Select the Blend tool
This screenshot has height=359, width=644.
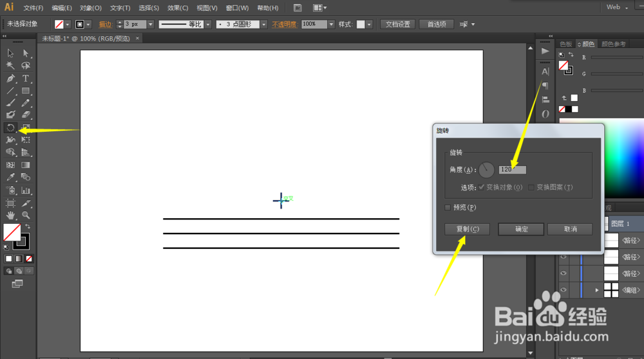click(x=26, y=177)
